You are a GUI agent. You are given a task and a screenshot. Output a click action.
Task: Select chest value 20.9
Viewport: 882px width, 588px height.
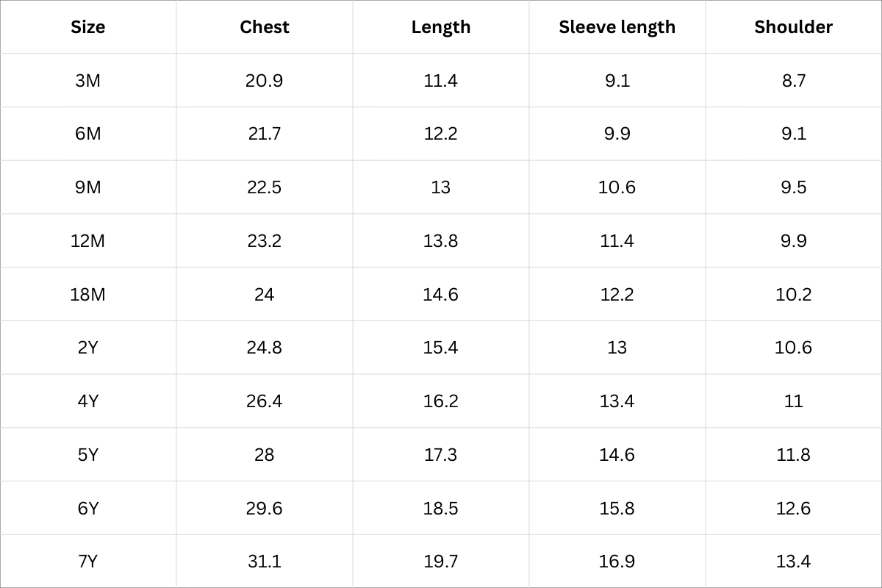point(265,81)
